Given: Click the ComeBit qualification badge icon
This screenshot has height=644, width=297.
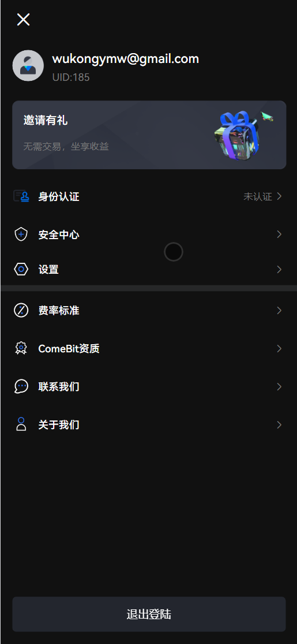Looking at the screenshot, I should click(x=21, y=348).
